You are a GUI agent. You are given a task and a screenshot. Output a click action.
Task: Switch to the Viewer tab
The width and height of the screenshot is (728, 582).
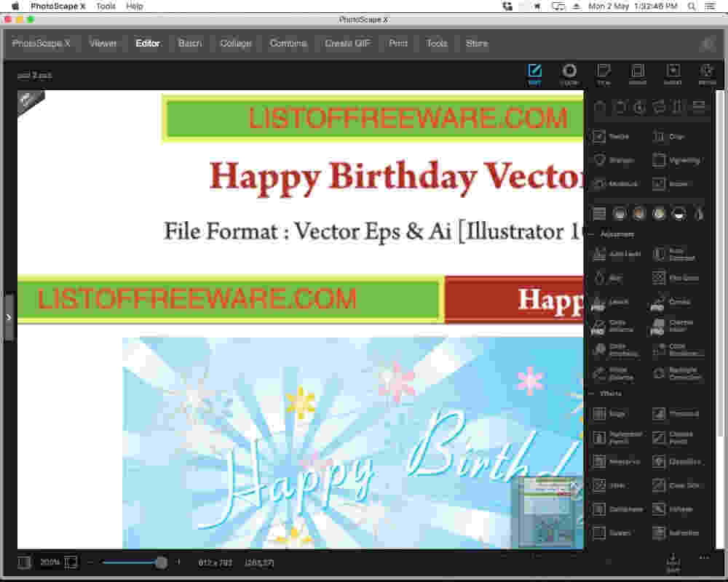(x=103, y=44)
